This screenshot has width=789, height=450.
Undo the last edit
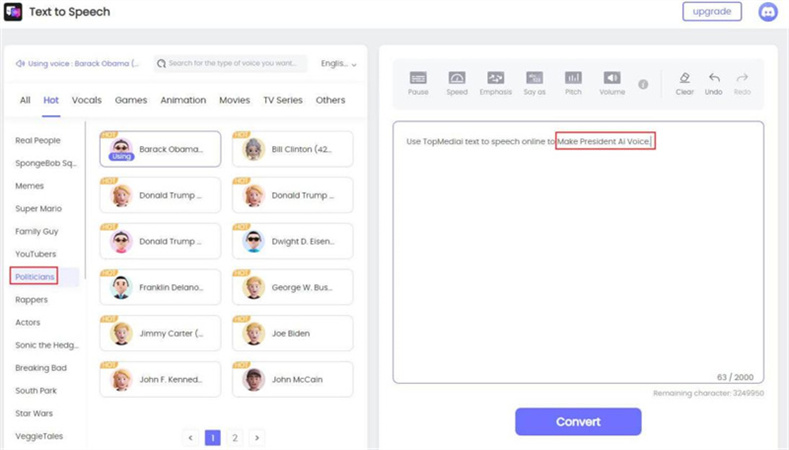(714, 83)
